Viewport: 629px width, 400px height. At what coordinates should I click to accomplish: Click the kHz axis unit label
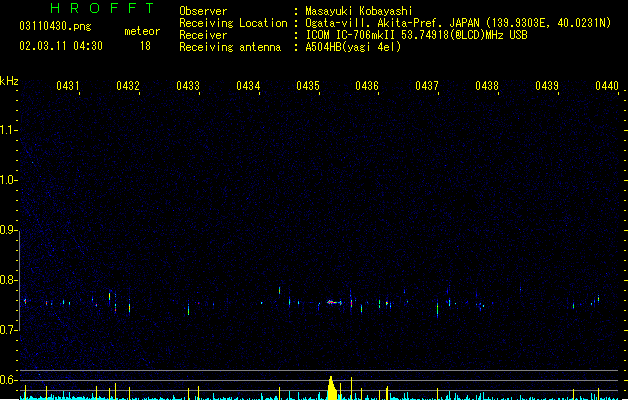pyautogui.click(x=9, y=81)
